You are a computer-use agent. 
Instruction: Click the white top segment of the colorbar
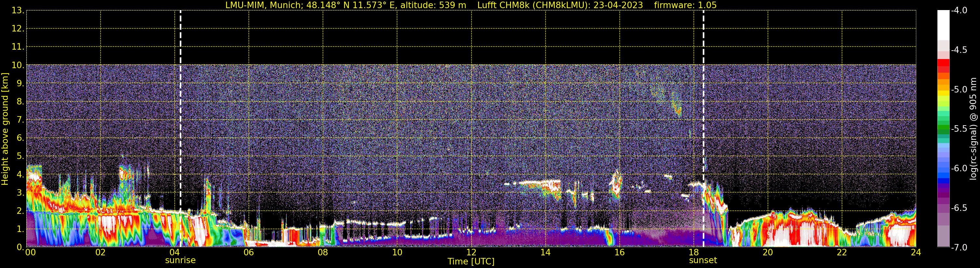coord(944,25)
